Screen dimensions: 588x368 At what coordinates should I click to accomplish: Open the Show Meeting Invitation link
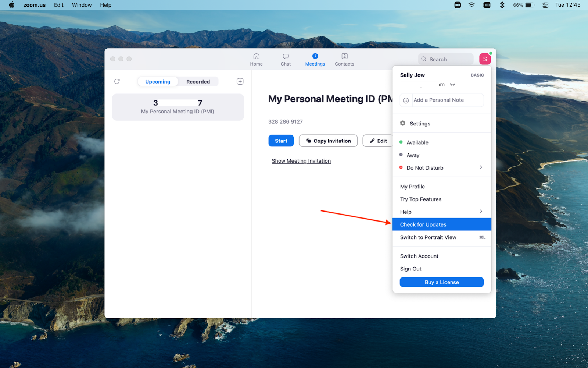tap(301, 161)
